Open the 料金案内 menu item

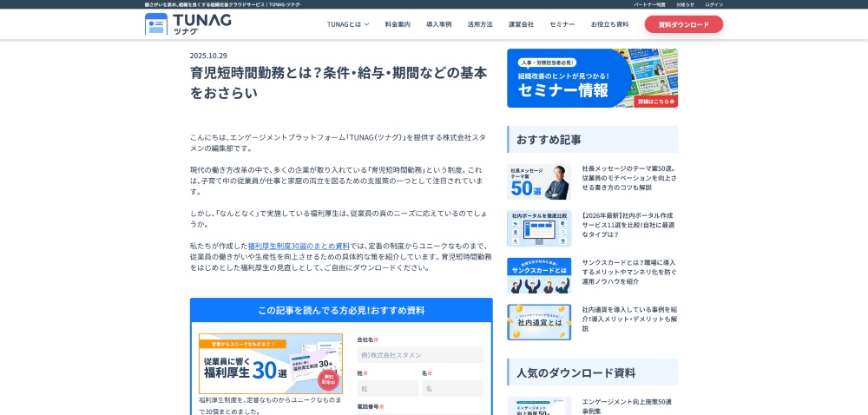pos(398,24)
